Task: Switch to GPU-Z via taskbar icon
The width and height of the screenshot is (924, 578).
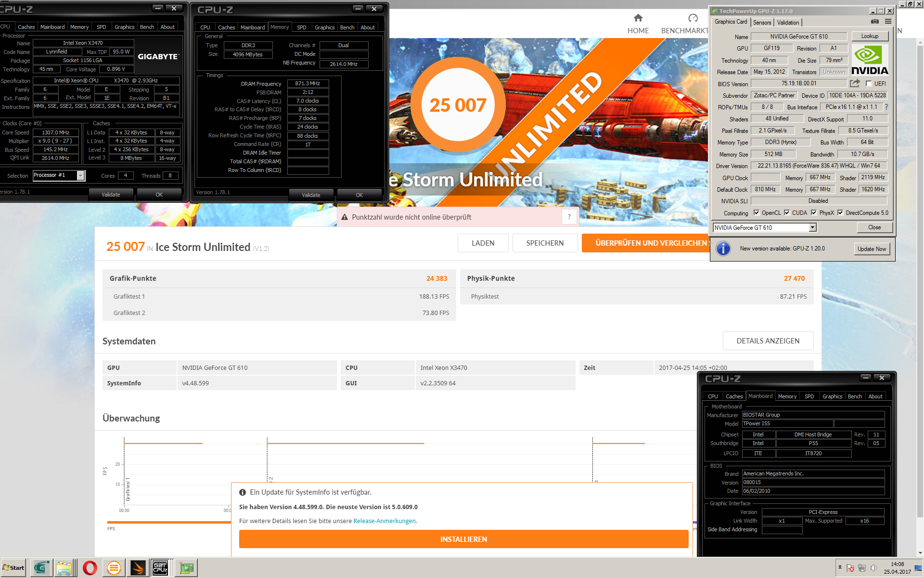Action: point(186,568)
